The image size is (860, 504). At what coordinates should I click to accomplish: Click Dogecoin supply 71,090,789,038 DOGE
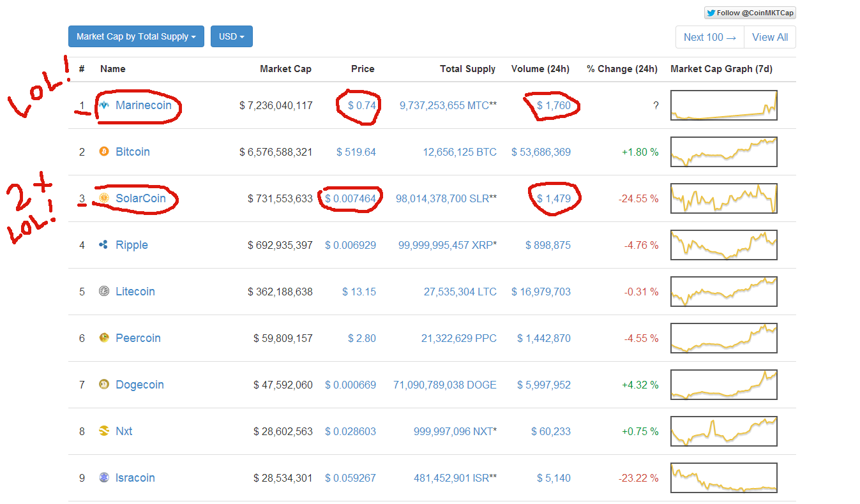[445, 385]
